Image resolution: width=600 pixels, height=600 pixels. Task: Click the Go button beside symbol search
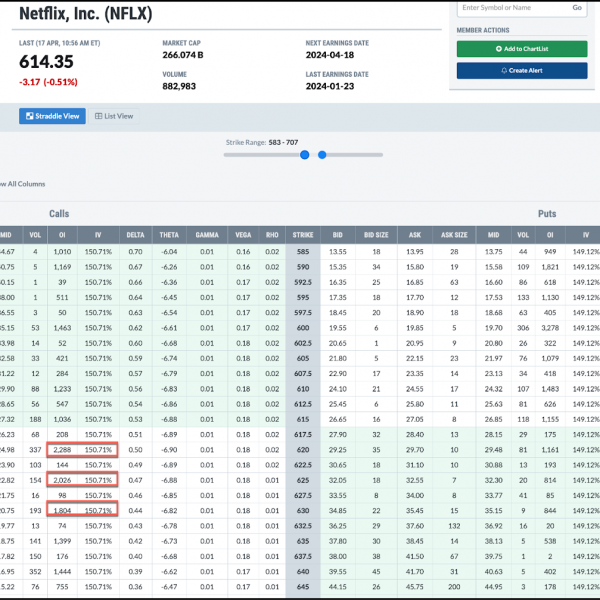pos(577,8)
